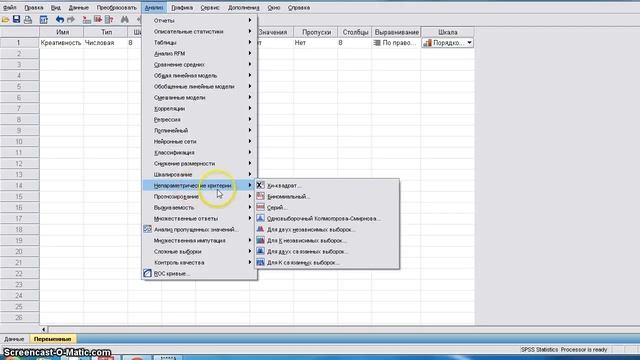
Task: Click the Пропуски column header
Action: click(316, 32)
